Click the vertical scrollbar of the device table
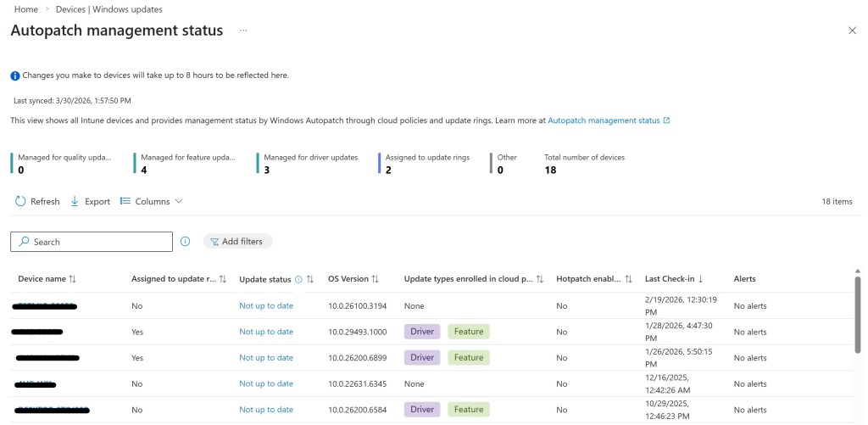Image resolution: width=868 pixels, height=425 pixels. pyautogui.click(x=857, y=314)
